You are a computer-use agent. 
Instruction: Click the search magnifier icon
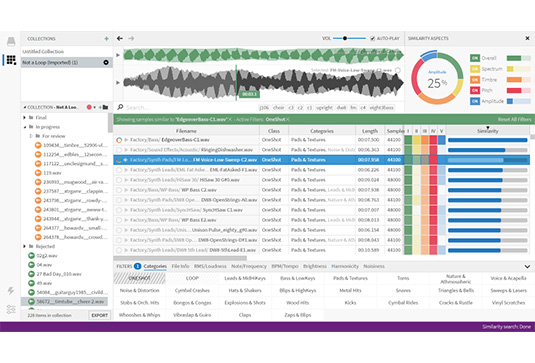(120, 107)
